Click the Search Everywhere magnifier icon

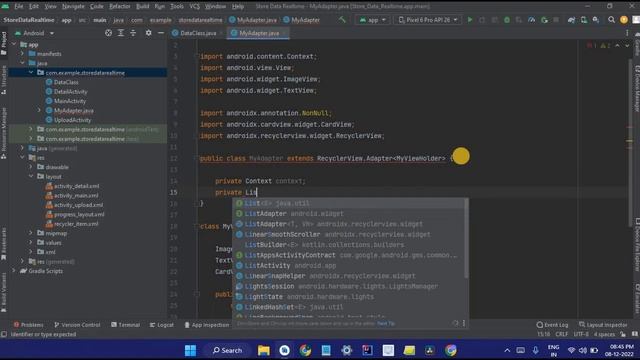pos(611,20)
